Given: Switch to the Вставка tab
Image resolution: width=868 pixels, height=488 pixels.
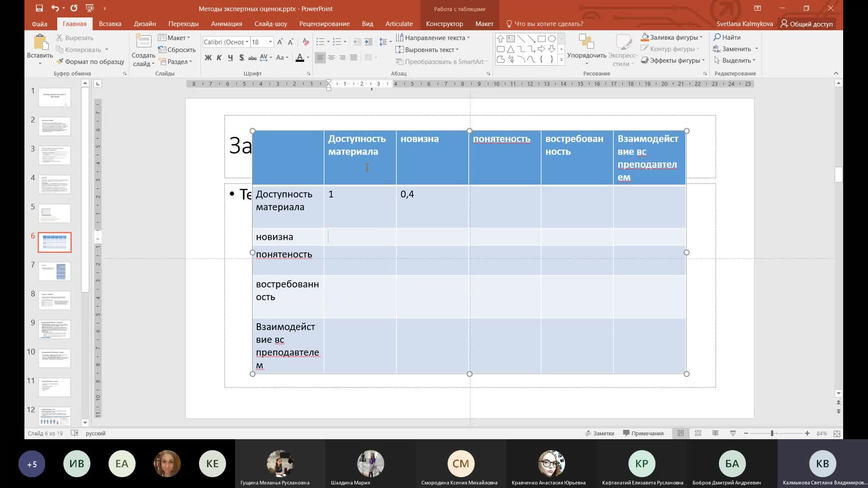Looking at the screenshot, I should [x=110, y=23].
